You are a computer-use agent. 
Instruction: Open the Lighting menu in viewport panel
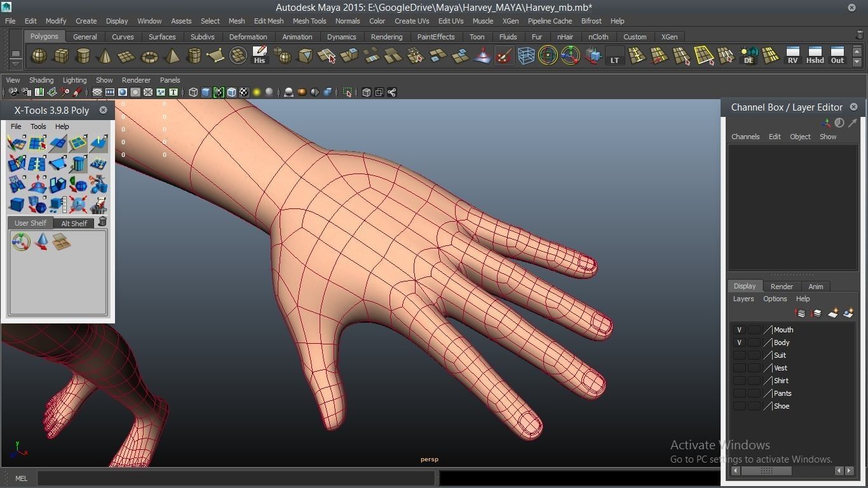(x=74, y=80)
